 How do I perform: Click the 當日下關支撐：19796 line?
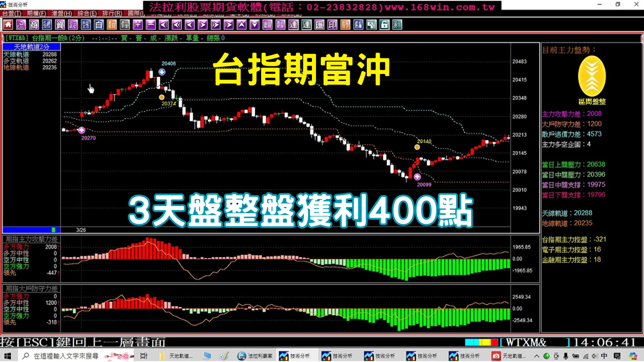point(574,195)
